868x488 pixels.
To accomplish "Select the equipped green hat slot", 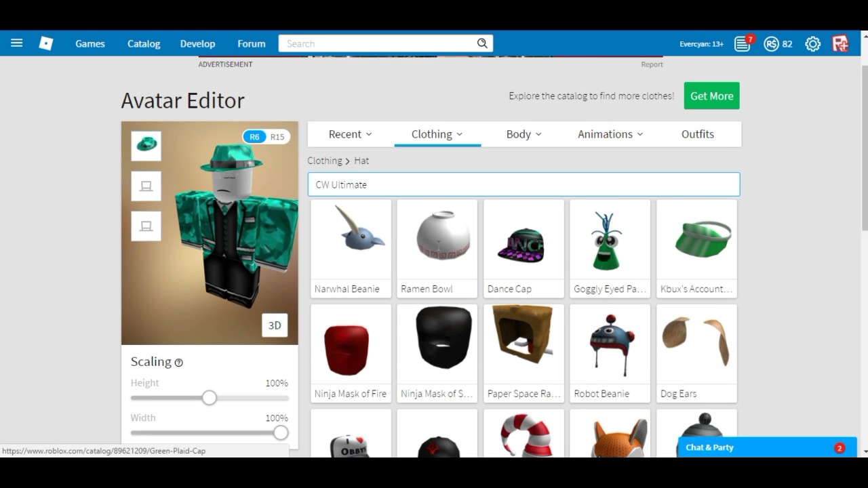I will coord(146,146).
